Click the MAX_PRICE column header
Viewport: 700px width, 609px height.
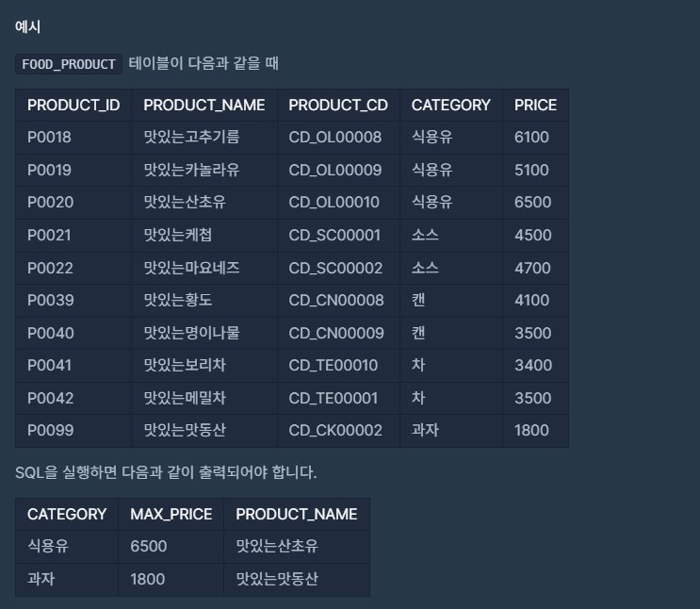[x=171, y=515]
